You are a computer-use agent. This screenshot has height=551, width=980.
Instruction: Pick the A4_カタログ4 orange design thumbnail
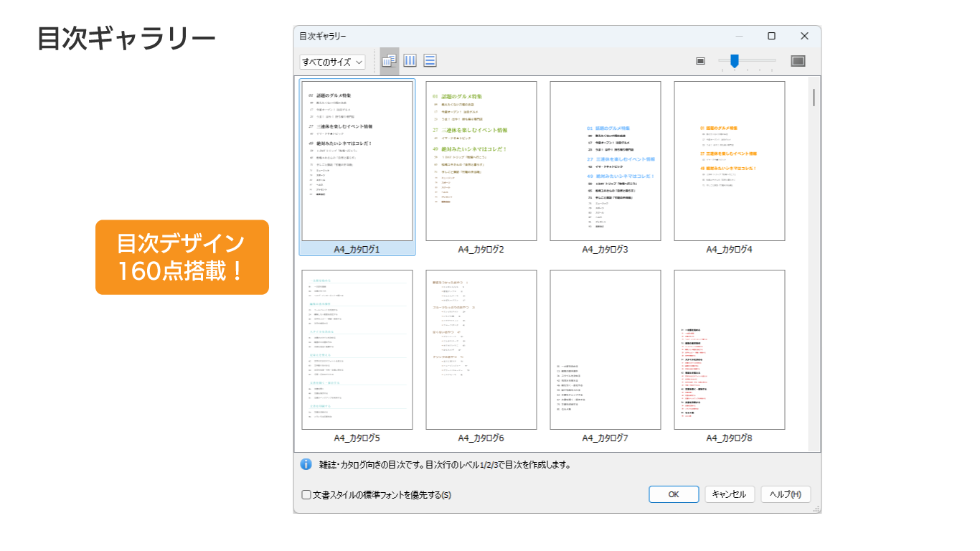coord(729,161)
